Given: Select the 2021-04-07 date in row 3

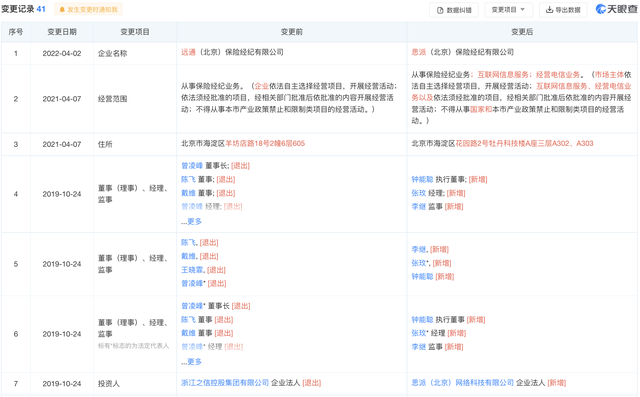Looking at the screenshot, I should pyautogui.click(x=62, y=144).
